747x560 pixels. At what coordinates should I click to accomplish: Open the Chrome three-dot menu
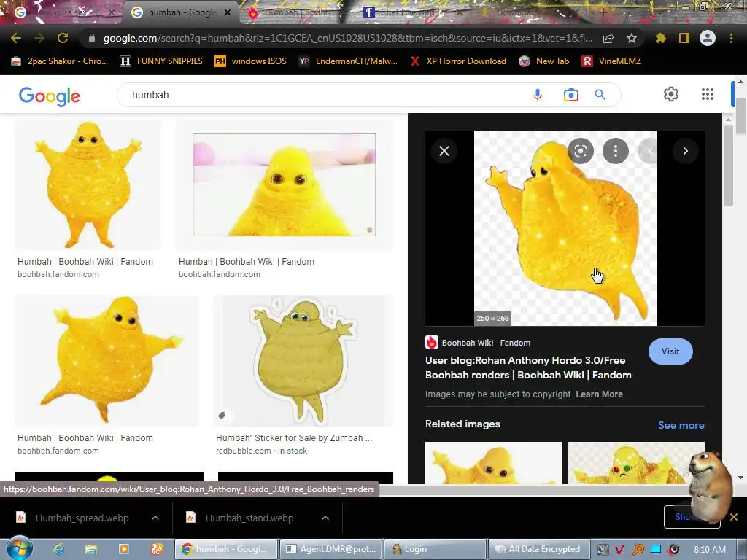click(x=731, y=38)
